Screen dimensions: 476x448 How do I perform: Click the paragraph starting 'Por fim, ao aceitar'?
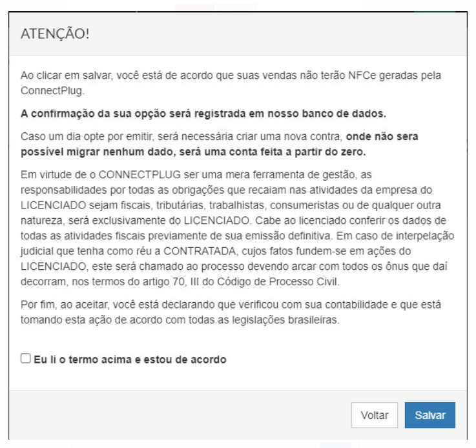[231, 312]
